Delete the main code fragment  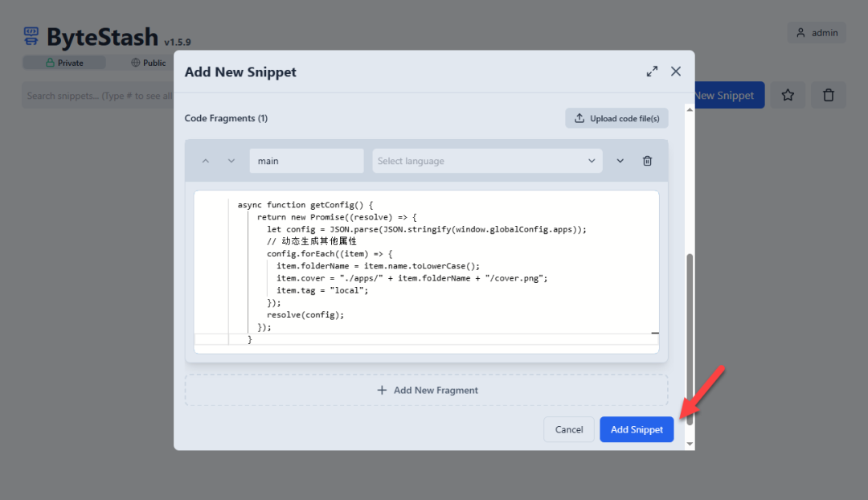(647, 161)
